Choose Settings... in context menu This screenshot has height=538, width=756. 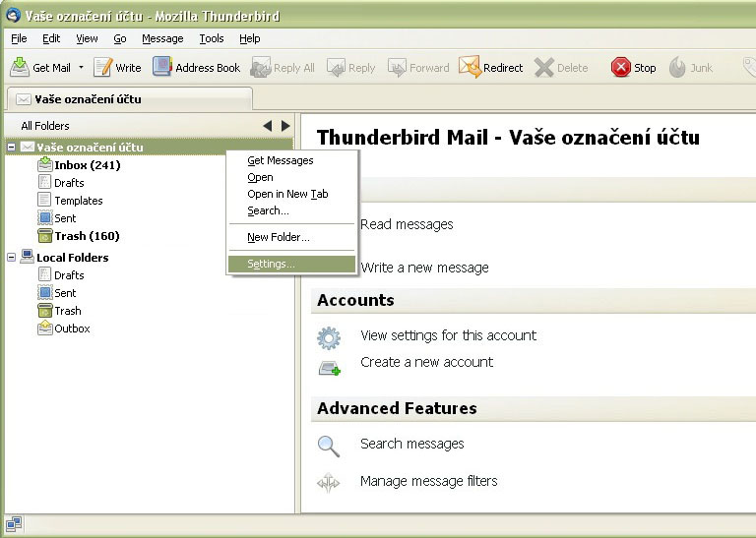291,264
